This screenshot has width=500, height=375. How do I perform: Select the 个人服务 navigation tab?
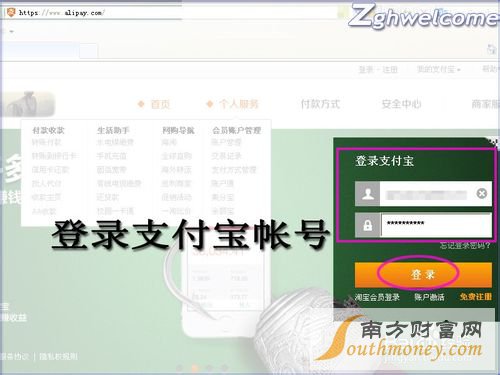point(239,104)
